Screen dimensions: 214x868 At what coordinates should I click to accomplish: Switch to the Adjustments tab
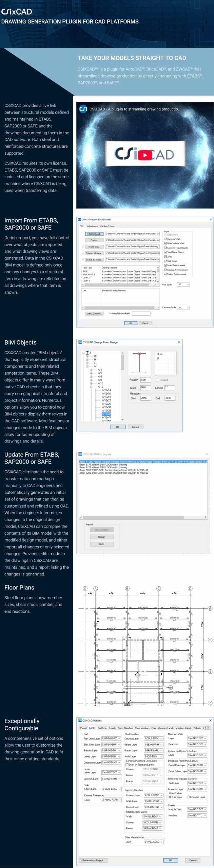pos(92,226)
